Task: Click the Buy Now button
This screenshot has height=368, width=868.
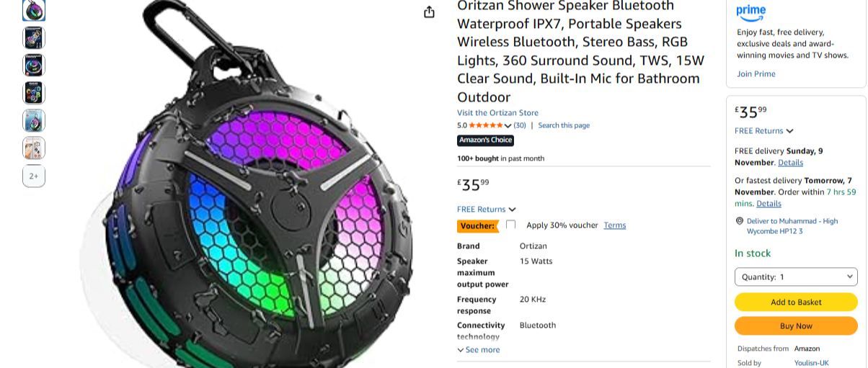Action: (796, 326)
